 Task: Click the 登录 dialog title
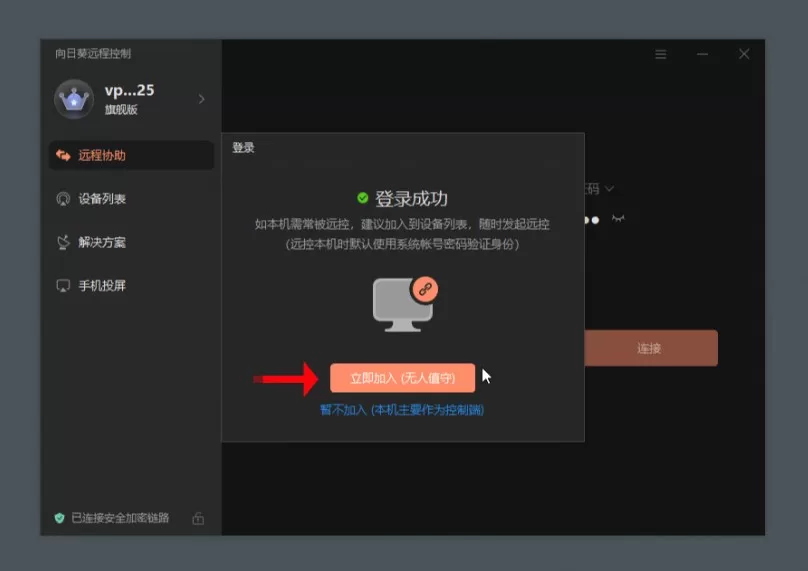coord(243,147)
